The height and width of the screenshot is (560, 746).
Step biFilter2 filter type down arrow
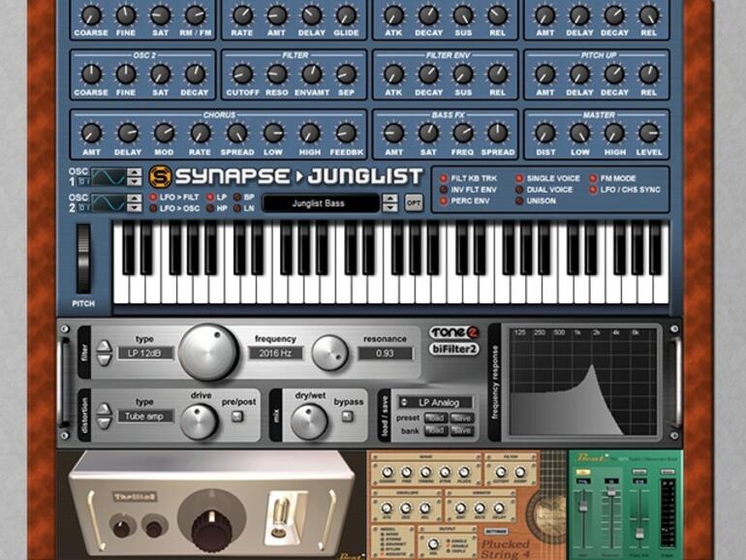(x=105, y=359)
